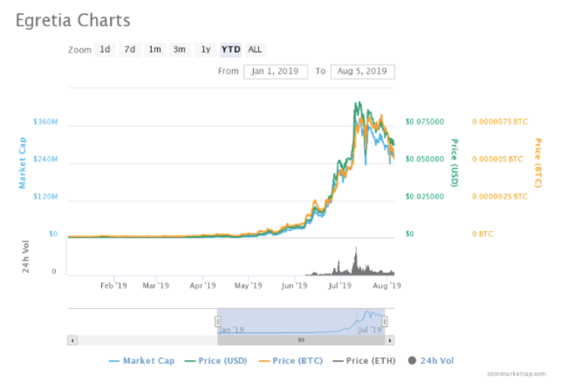Click the May '19 x-axis label

click(249, 286)
